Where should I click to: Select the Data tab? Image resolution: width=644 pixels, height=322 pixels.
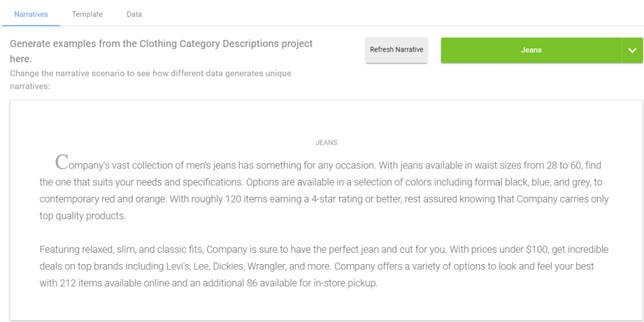(134, 14)
